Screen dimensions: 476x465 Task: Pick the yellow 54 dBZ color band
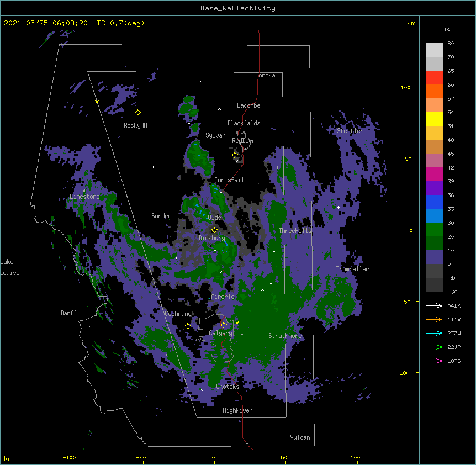click(434, 119)
